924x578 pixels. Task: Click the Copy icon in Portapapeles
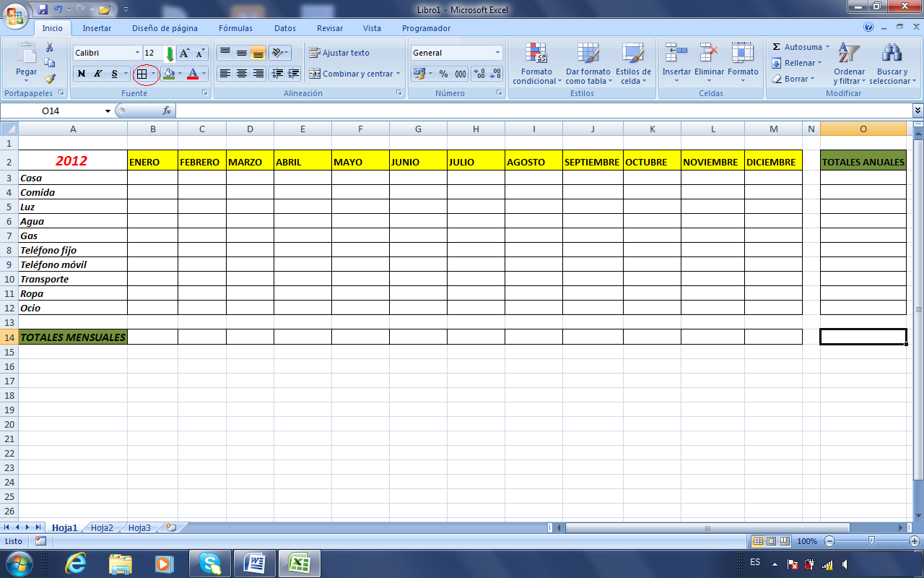point(50,63)
